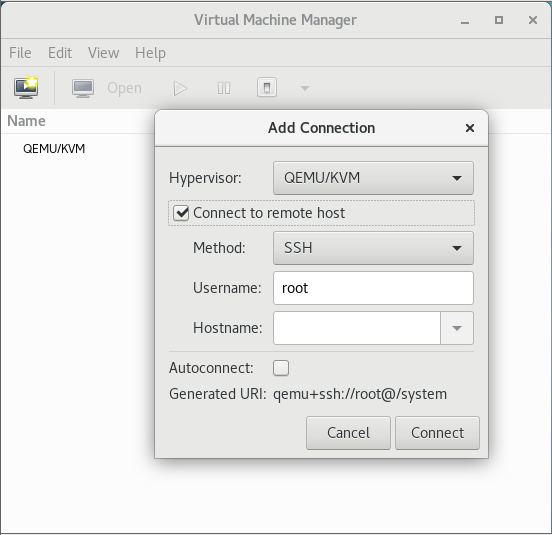Open the Hypervisor QEMU/KVM dropdown
Viewport: 552px width, 535px height.
373,178
